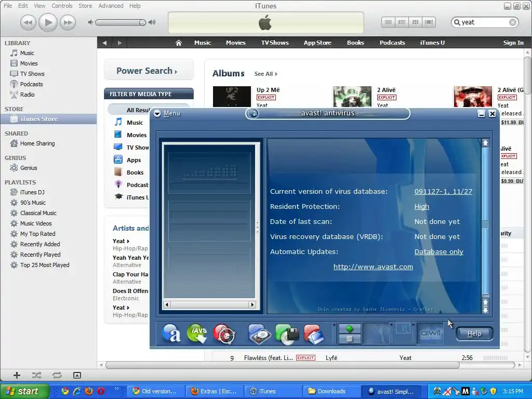The height and width of the screenshot is (399, 532).
Task: Switch to Downloads taskbar window
Action: [x=331, y=391]
